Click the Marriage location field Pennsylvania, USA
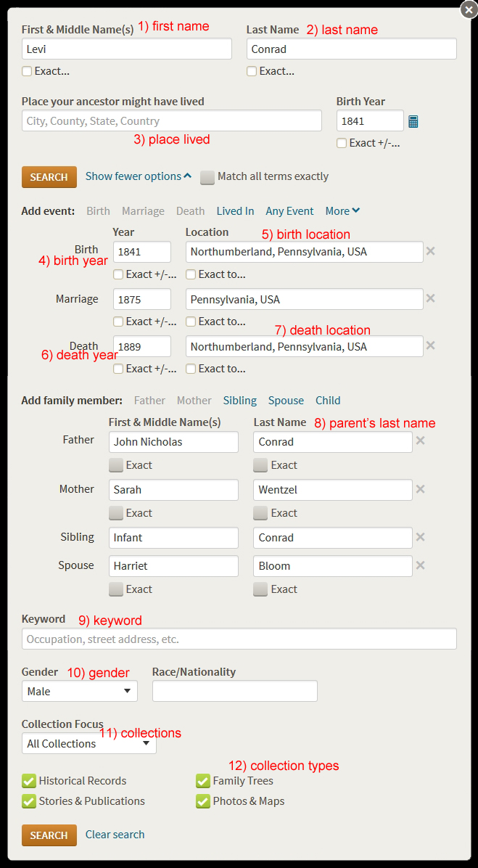Screen dimensions: 478x868 click(x=305, y=299)
